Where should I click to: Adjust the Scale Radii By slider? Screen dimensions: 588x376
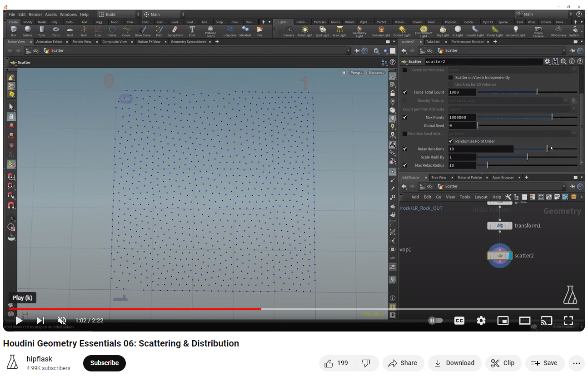(x=527, y=157)
